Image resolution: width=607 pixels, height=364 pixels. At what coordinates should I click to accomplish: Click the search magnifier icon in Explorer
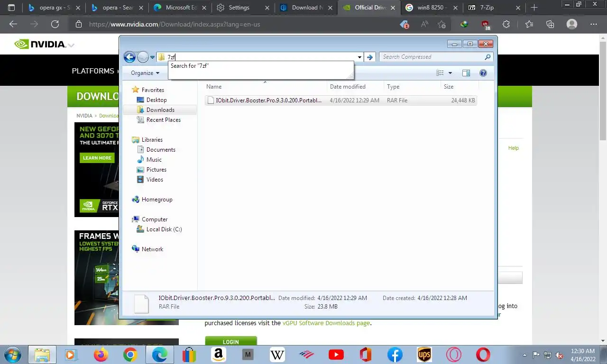pyautogui.click(x=487, y=57)
